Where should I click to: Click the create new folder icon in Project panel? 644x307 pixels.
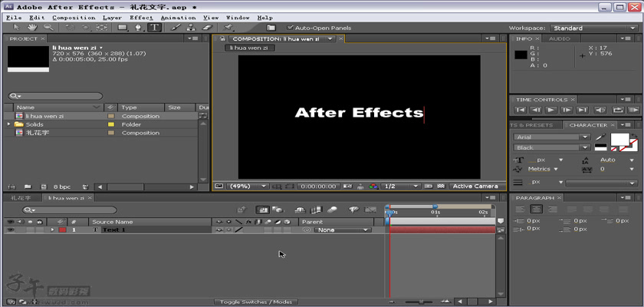(x=28, y=187)
